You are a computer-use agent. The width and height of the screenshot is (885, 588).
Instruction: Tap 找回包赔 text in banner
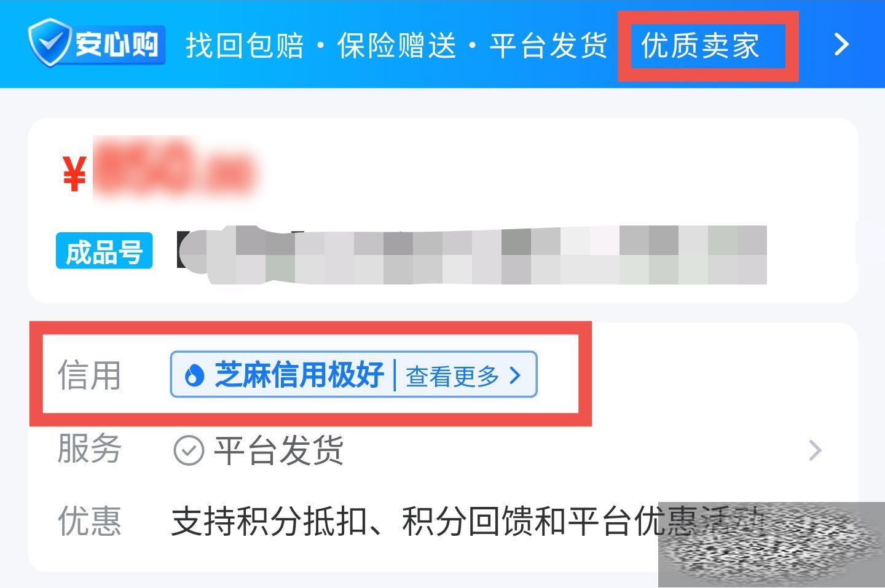click(x=245, y=45)
